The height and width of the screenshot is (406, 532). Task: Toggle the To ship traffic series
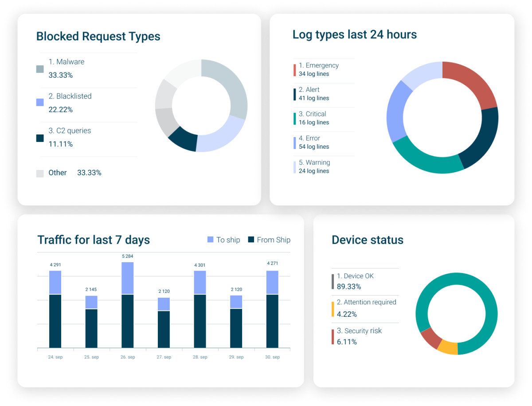point(224,240)
